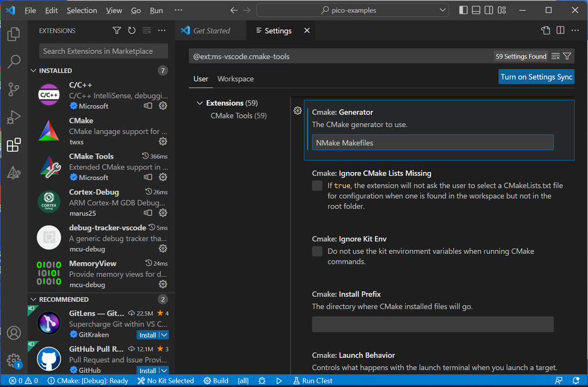The image size is (588, 387).
Task: Show more menus via ellipsis
Action: [x=179, y=10]
